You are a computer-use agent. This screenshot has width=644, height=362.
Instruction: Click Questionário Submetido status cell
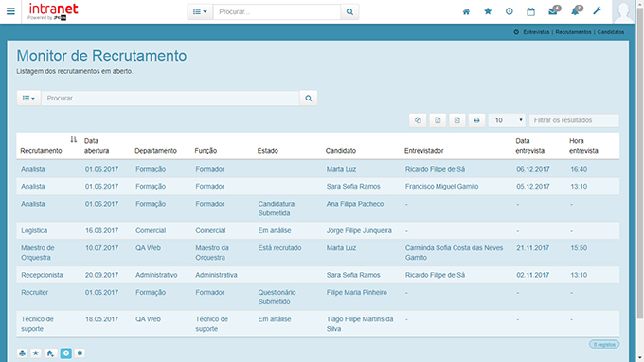[277, 297]
